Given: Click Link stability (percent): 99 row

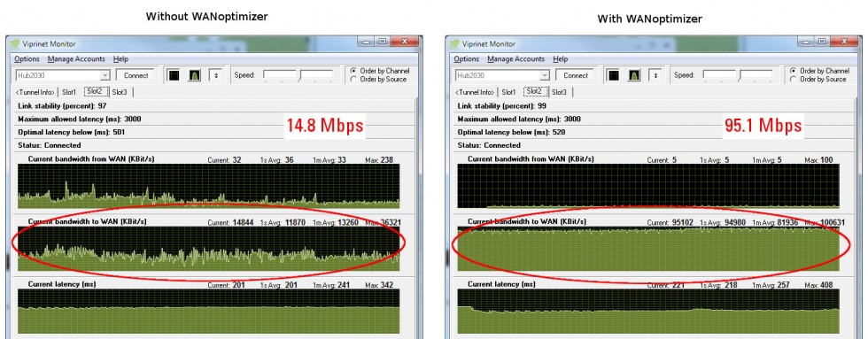Looking at the screenshot, I should (x=655, y=105).
